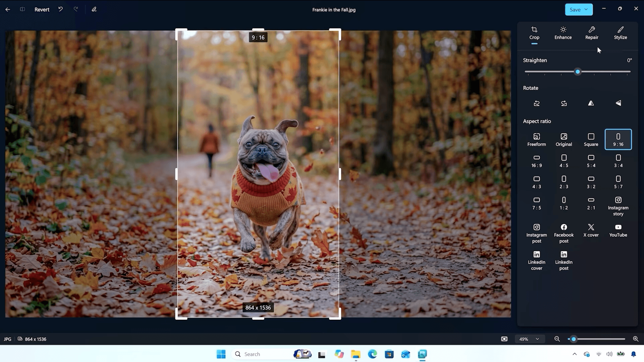Flip image vertically icon
The height and width of the screenshot is (362, 644).
[618, 103]
